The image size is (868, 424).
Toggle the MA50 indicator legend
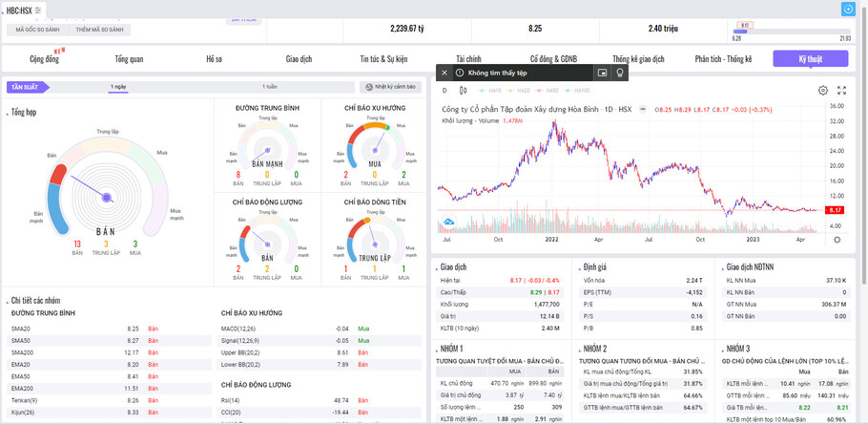point(547,91)
